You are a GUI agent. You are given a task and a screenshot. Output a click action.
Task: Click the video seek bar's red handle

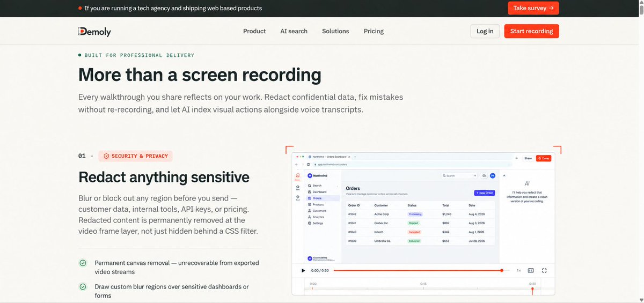pos(502,270)
